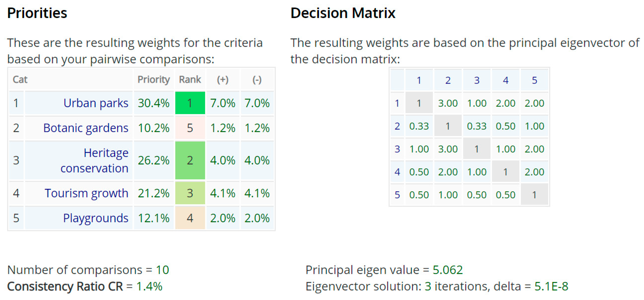Select the Heritage conservation row label
Screen dimensions: 644x300
[94, 160]
